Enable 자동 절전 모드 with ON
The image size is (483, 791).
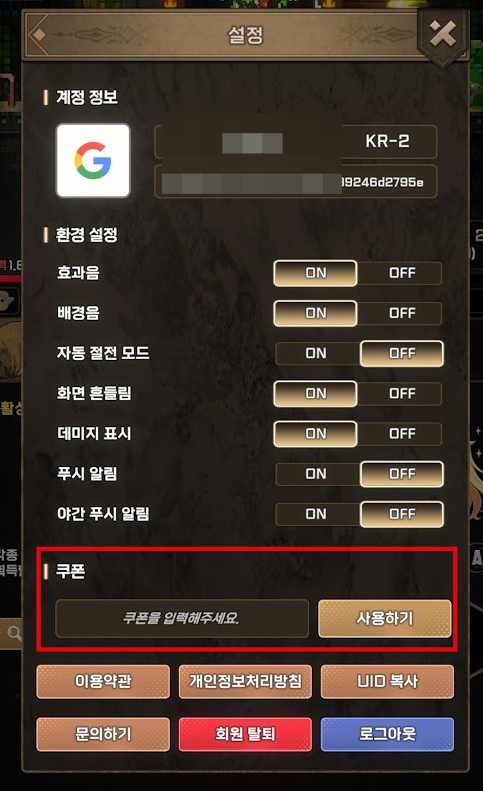pyautogui.click(x=316, y=353)
